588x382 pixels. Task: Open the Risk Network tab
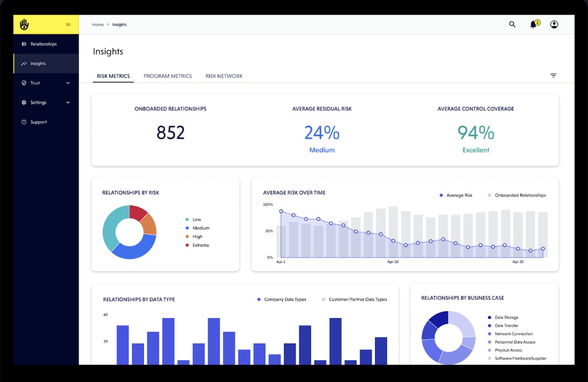coord(224,76)
